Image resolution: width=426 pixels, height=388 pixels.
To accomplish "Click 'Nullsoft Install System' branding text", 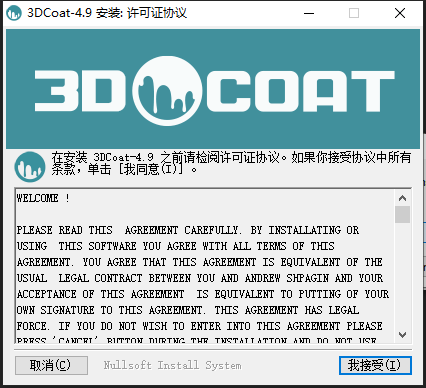I will [172, 365].
